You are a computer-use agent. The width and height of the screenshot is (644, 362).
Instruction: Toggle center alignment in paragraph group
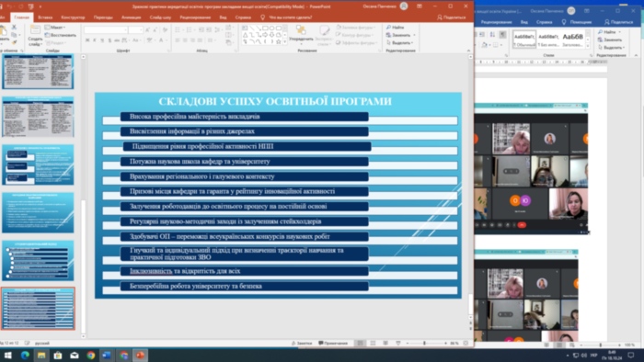(x=185, y=40)
